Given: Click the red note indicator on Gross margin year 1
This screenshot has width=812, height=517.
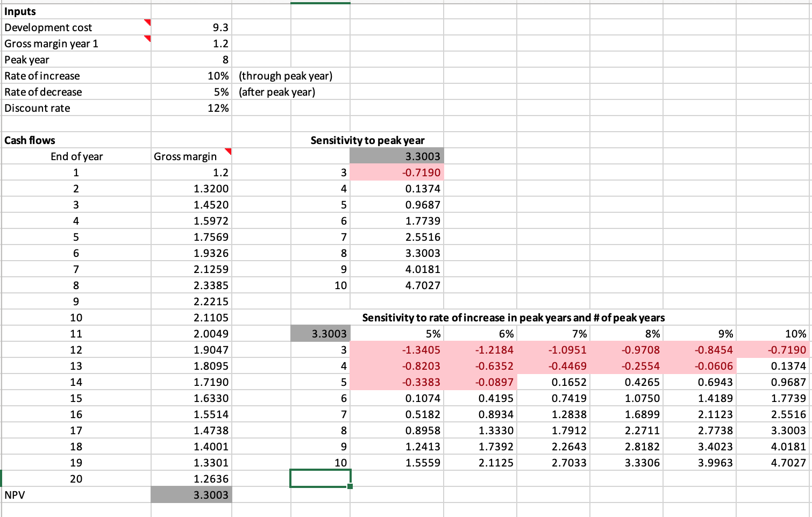Looking at the screenshot, I should click(147, 40).
